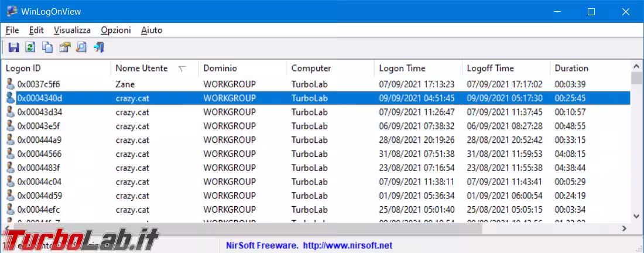This screenshot has height=253, width=644.
Task: Click the vertical scrollbar down arrow
Action: (x=636, y=217)
